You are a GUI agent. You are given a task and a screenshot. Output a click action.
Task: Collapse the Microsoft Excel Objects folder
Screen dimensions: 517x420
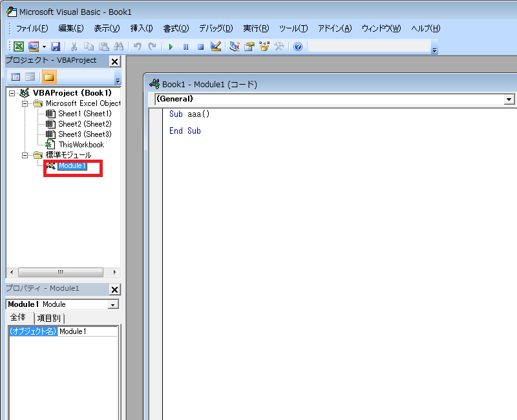25,103
